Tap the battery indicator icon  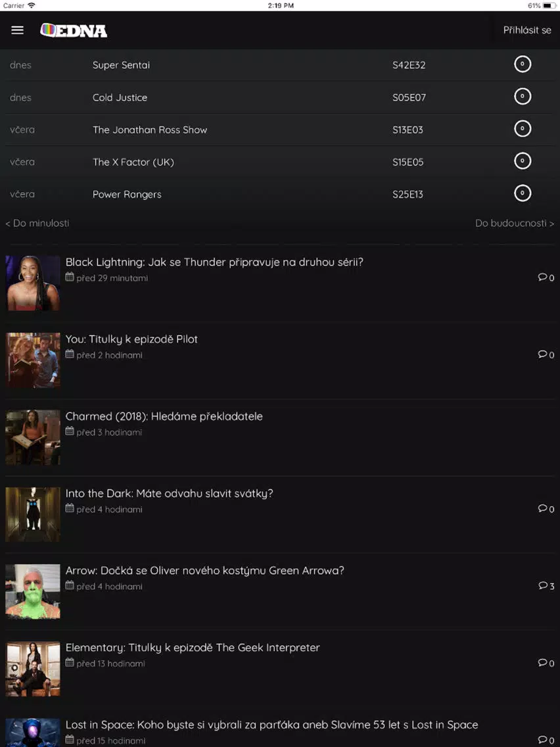tap(549, 6)
